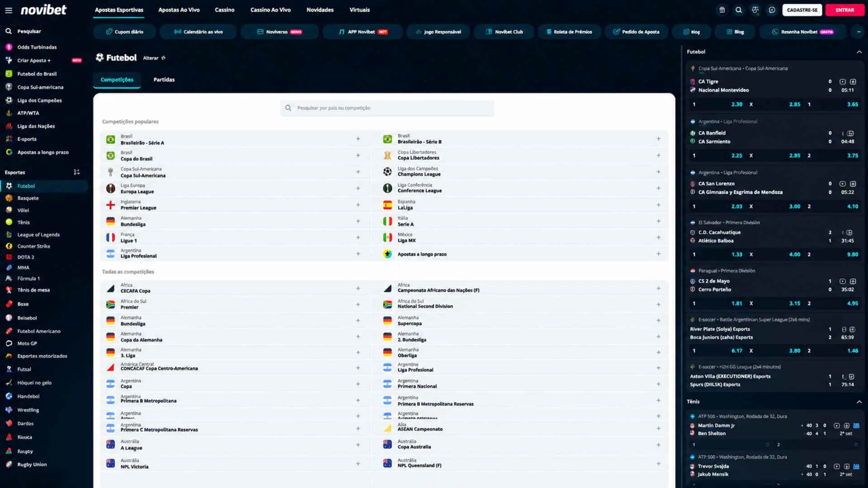Open the E-sports icon in the sidebar

9,139
